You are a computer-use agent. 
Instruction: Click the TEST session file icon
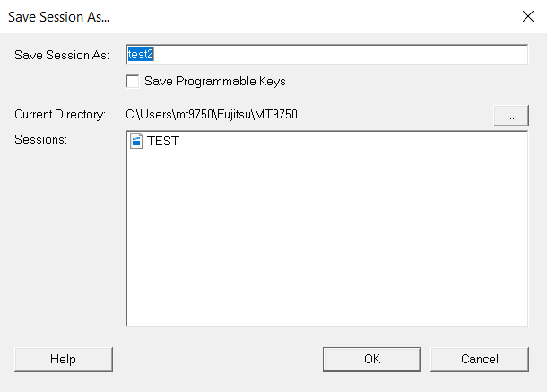click(136, 141)
